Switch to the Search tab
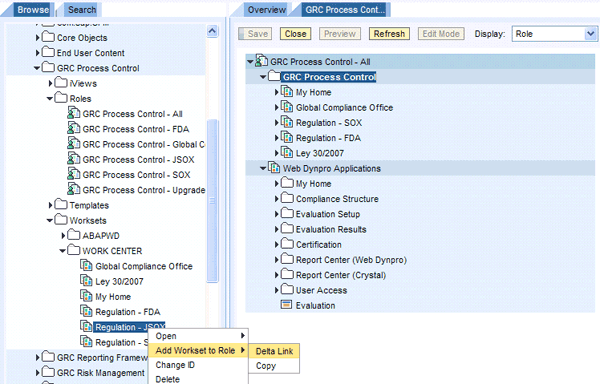 (x=82, y=10)
